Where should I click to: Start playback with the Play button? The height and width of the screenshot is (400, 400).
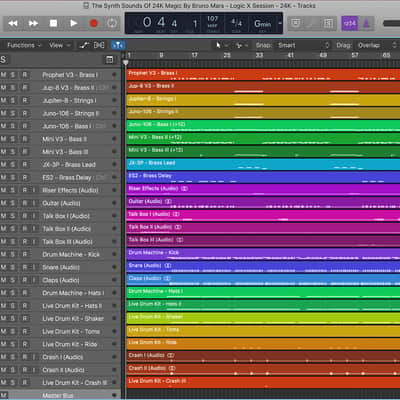[74, 23]
